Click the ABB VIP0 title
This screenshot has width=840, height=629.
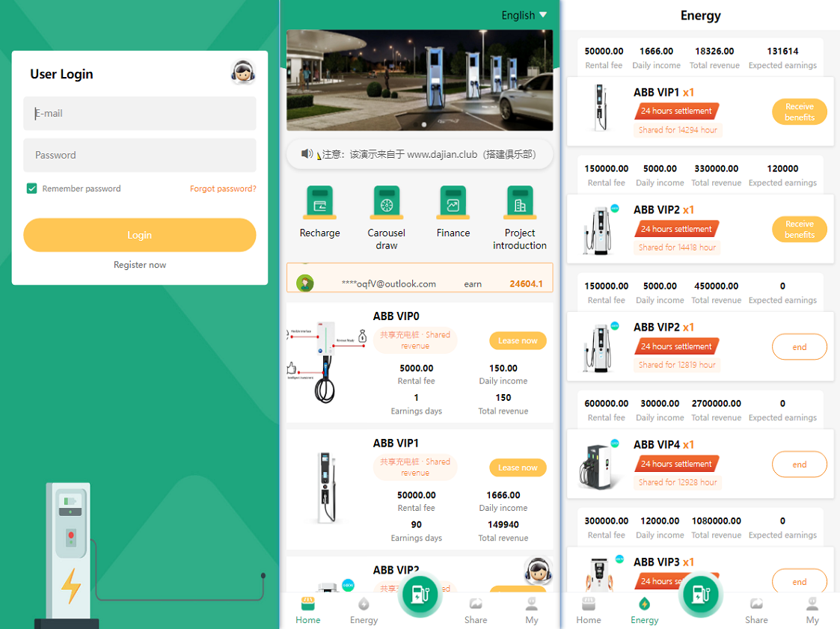pos(396,316)
